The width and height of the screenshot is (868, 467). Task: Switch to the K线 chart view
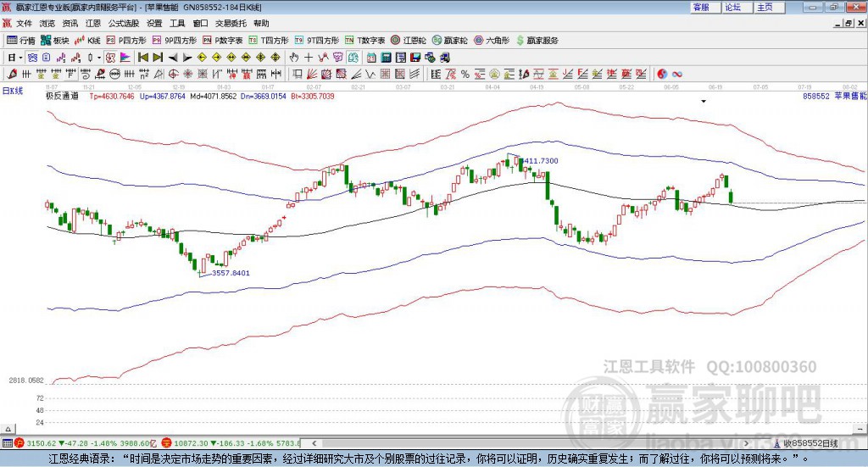point(87,41)
